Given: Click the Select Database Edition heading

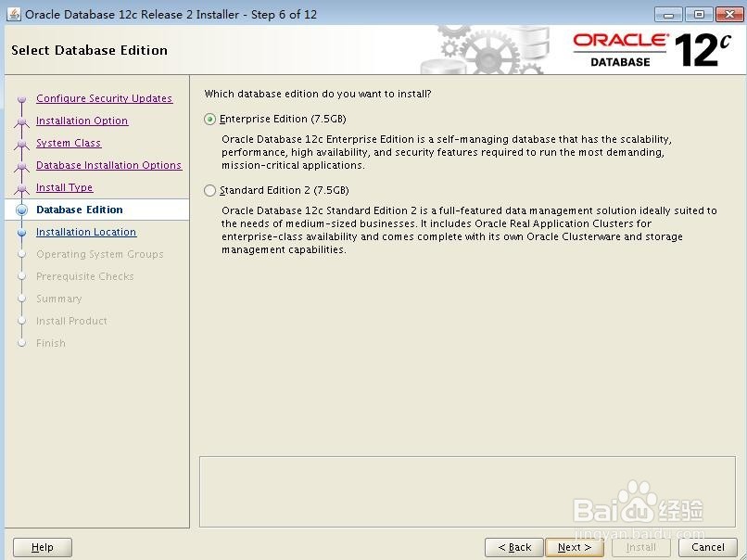Looking at the screenshot, I should (x=90, y=50).
